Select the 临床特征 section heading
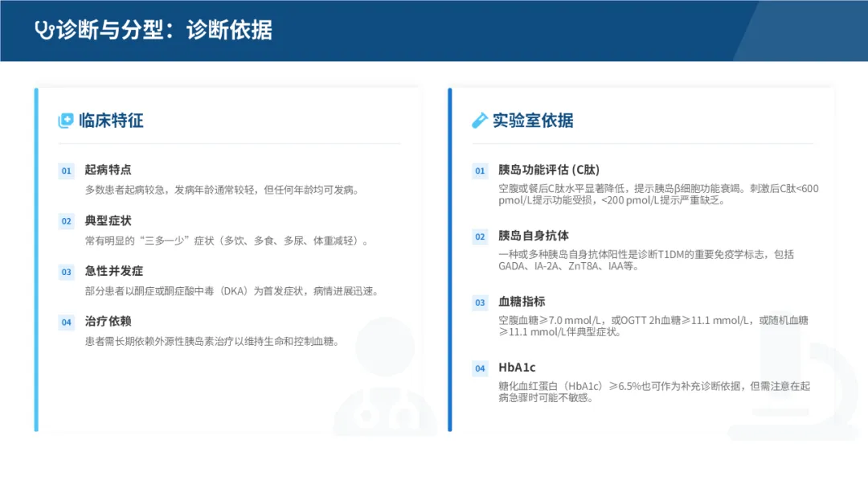The image size is (868, 489). click(x=111, y=120)
